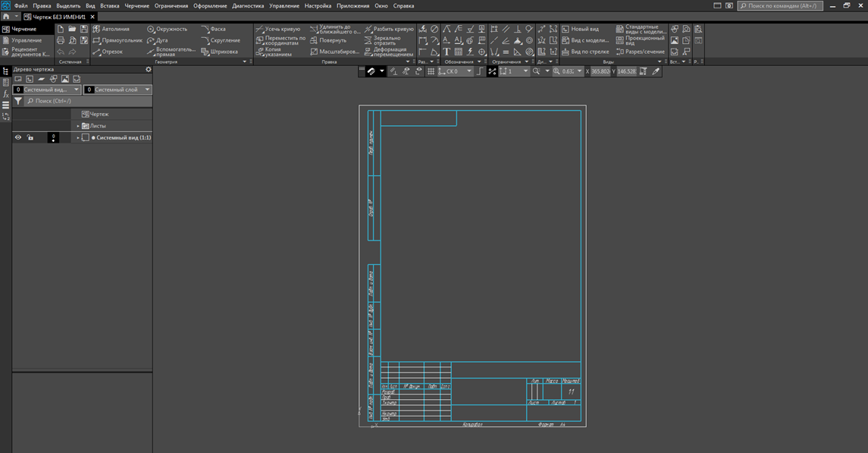
Task: Select the Фаска tool
Action: 214,29
